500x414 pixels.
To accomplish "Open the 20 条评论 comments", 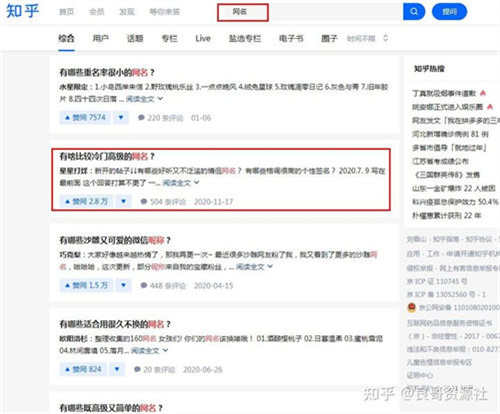I will coord(155,370).
